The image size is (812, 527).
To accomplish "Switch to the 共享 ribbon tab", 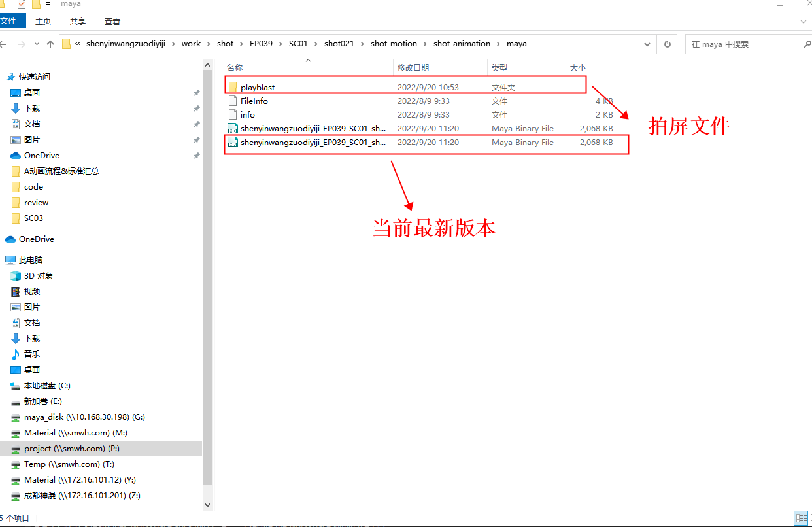I will (78, 21).
